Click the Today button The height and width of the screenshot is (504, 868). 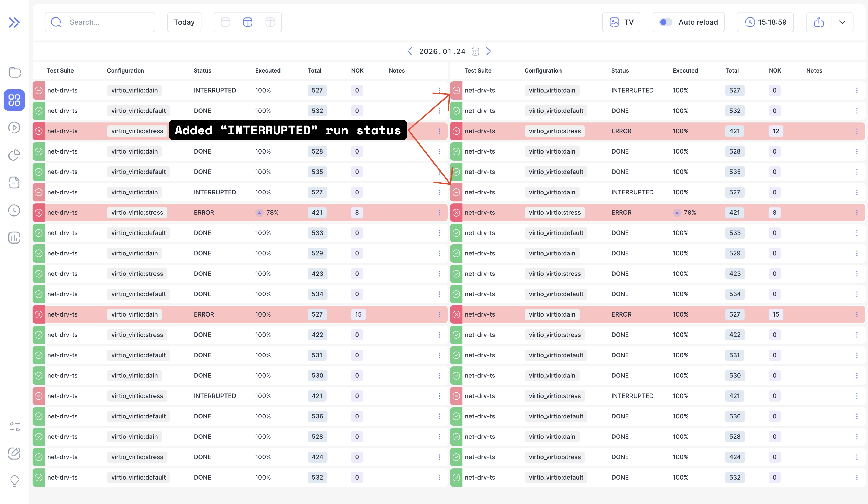click(x=184, y=22)
